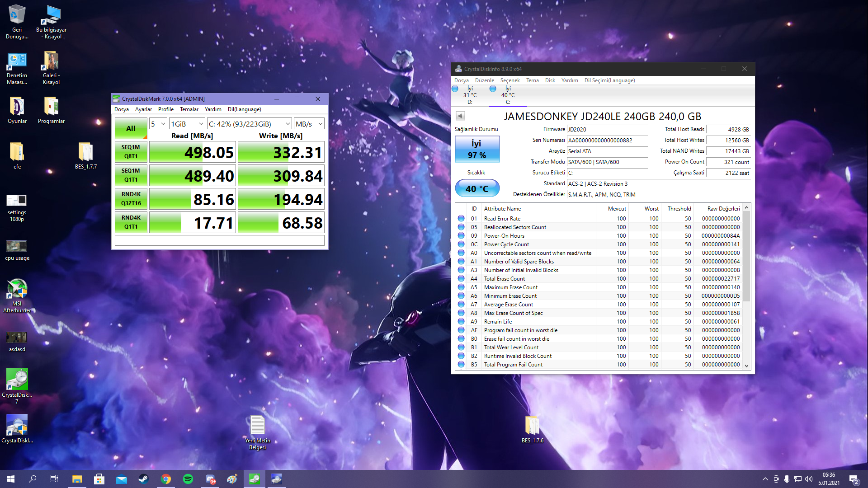This screenshot has height=488, width=868.
Task: Click the All benchmark button
Action: point(131,128)
